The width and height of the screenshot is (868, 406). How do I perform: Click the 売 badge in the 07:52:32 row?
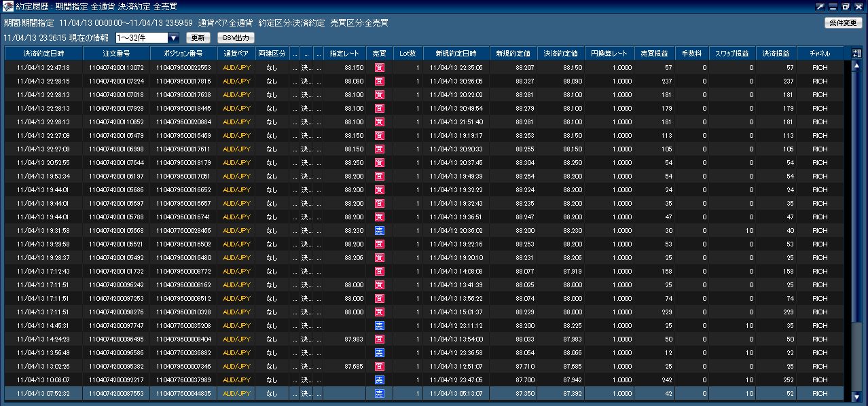coord(380,394)
